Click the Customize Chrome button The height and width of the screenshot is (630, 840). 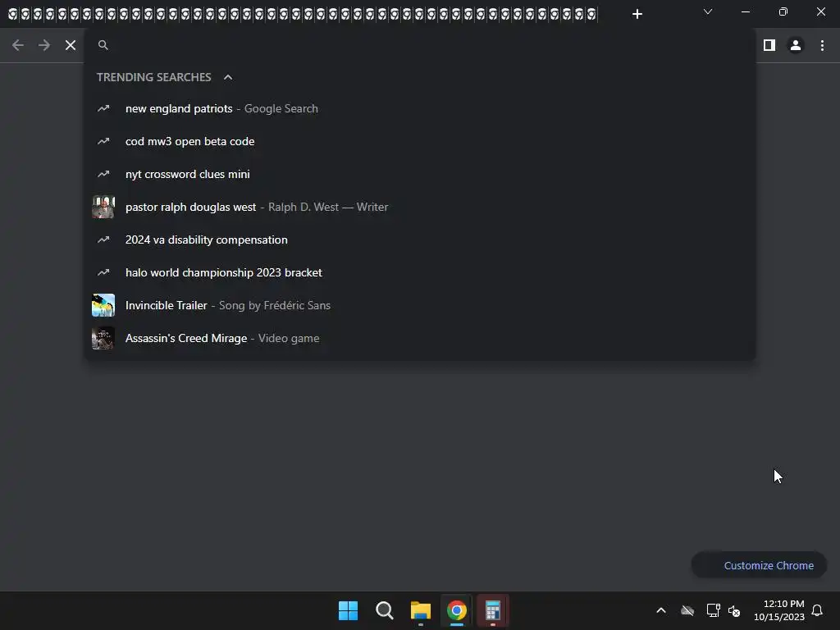pos(759,565)
